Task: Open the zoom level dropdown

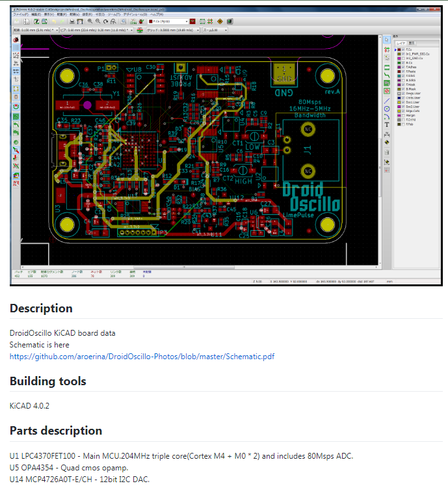Action: 215,30
